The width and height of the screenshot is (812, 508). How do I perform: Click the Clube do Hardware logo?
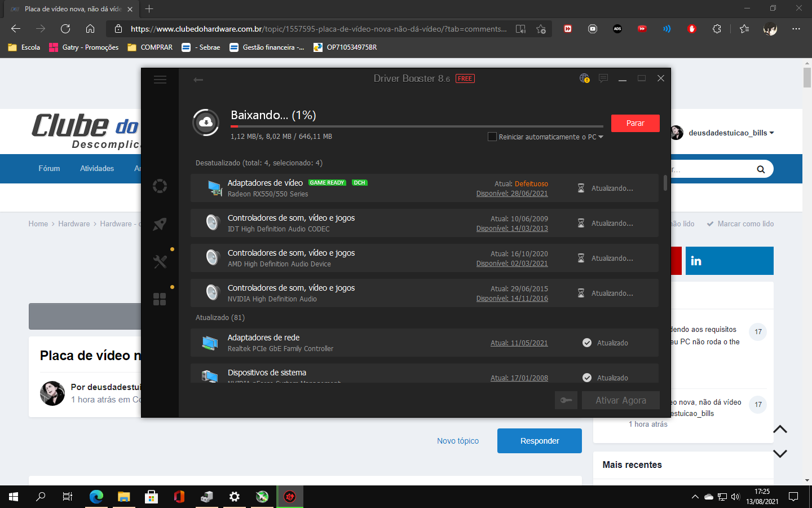[86, 130]
